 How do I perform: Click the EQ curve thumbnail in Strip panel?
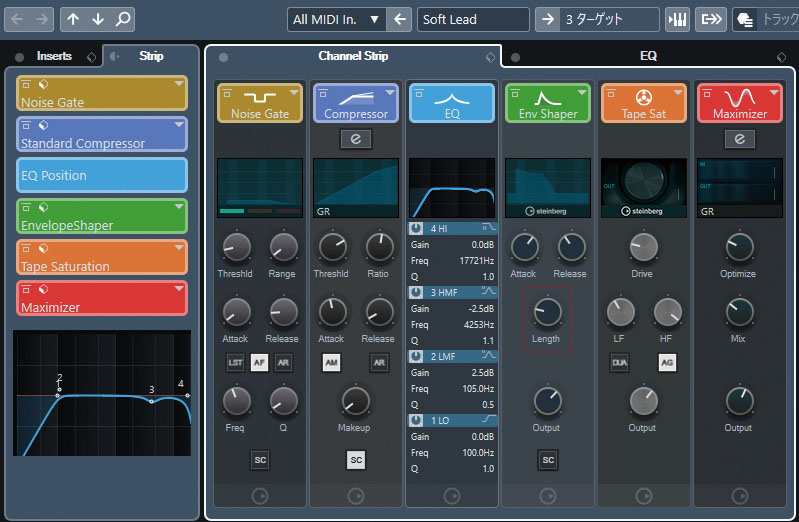tap(102, 393)
